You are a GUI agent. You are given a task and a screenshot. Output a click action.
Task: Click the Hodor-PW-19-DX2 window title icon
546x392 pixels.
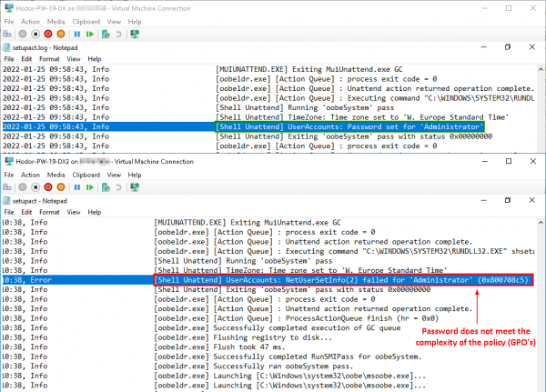9,161
